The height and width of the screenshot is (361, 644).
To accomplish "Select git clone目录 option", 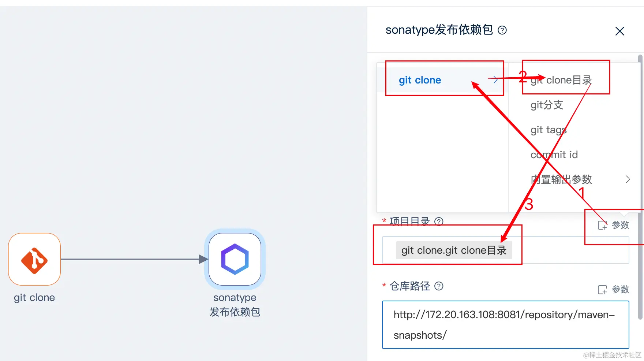I will click(x=561, y=80).
